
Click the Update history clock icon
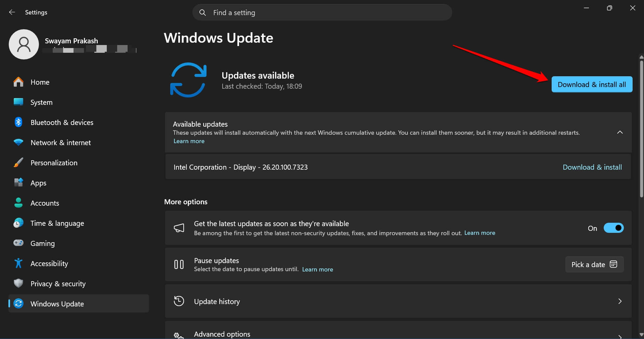click(x=179, y=301)
